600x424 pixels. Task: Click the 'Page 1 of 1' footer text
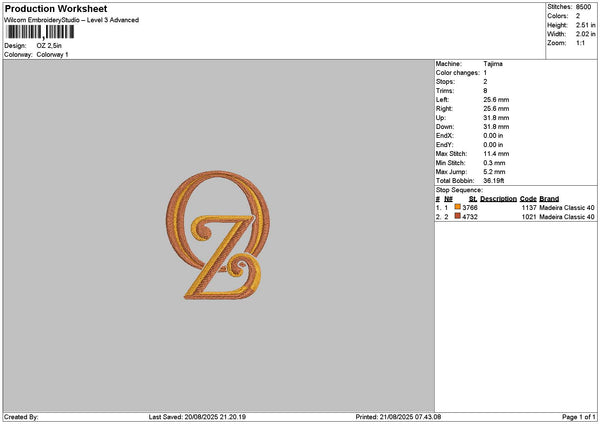pos(579,417)
